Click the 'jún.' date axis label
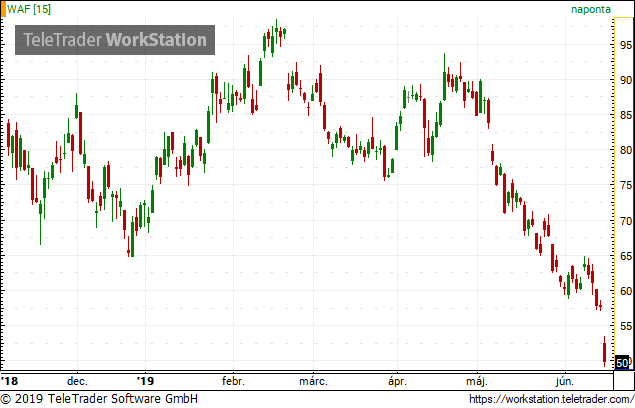635x408 pixels. (x=565, y=381)
